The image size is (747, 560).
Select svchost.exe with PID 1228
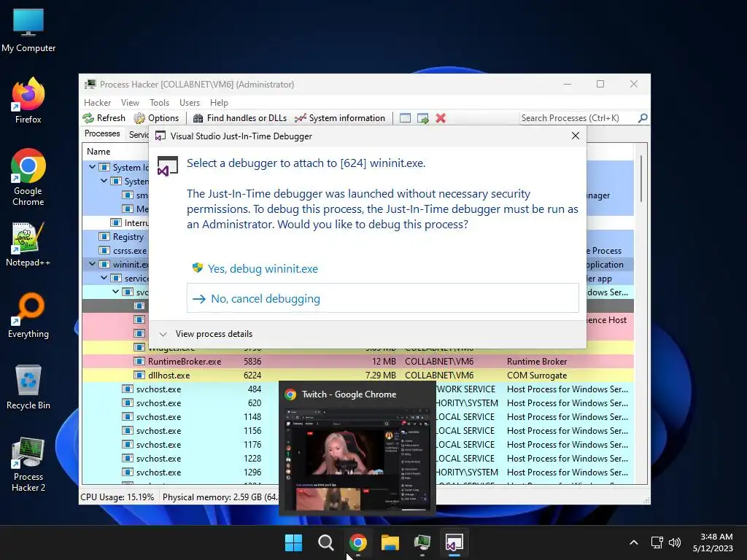tap(181, 458)
